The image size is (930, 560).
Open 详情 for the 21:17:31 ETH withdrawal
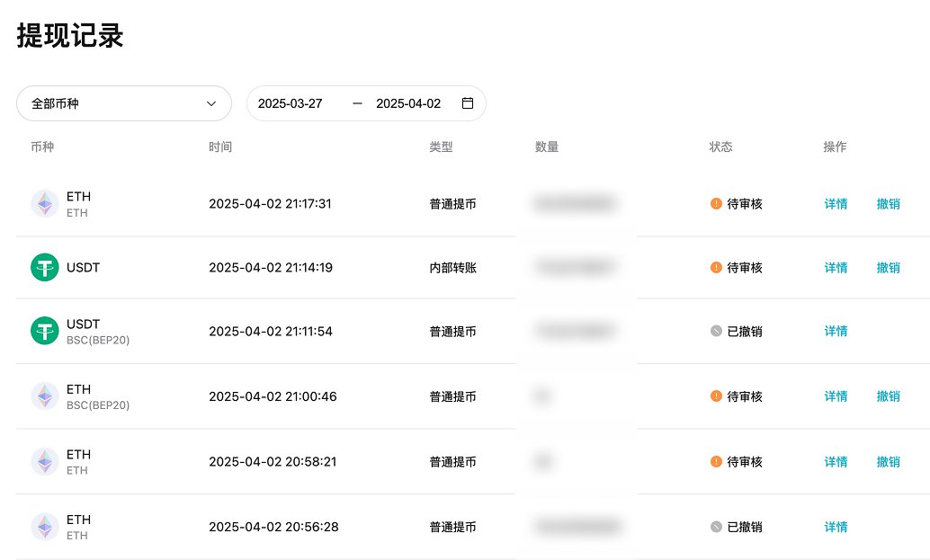pos(836,204)
